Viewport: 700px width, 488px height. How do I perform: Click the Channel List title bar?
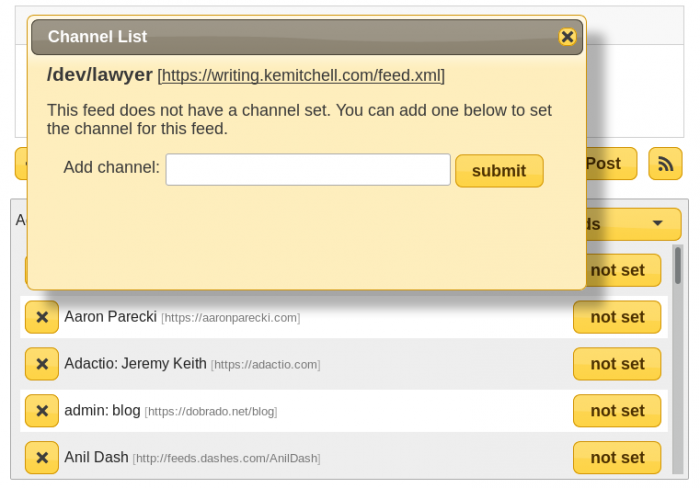click(x=300, y=37)
